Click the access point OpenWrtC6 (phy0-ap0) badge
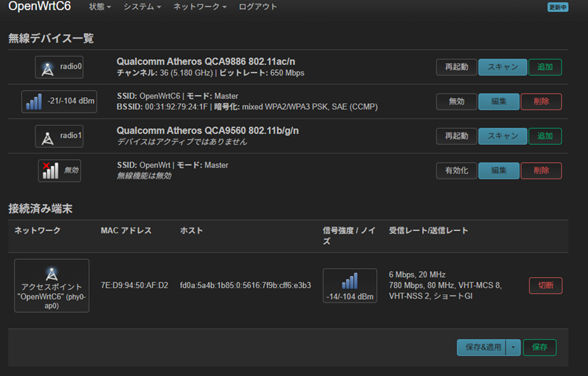The height and width of the screenshot is (376, 588). tap(52, 285)
